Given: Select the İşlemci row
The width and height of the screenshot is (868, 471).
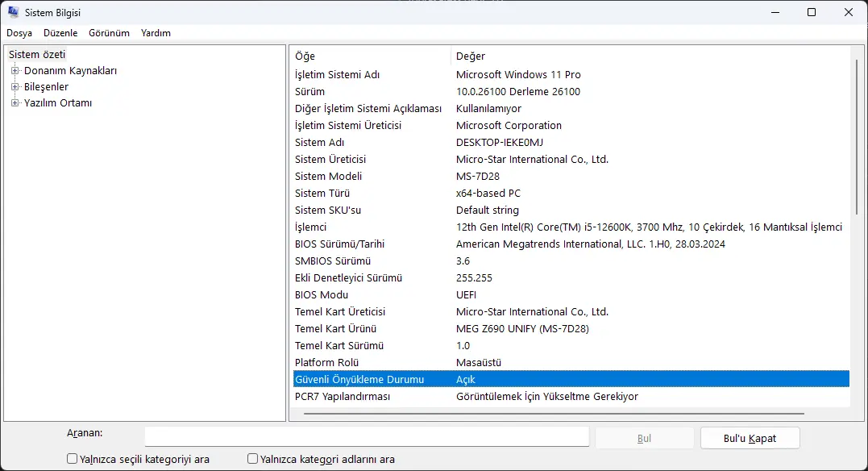Looking at the screenshot, I should (571, 227).
